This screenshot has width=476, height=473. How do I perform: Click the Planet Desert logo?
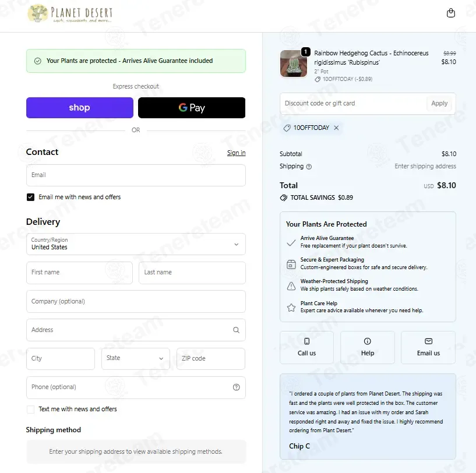coord(70,13)
